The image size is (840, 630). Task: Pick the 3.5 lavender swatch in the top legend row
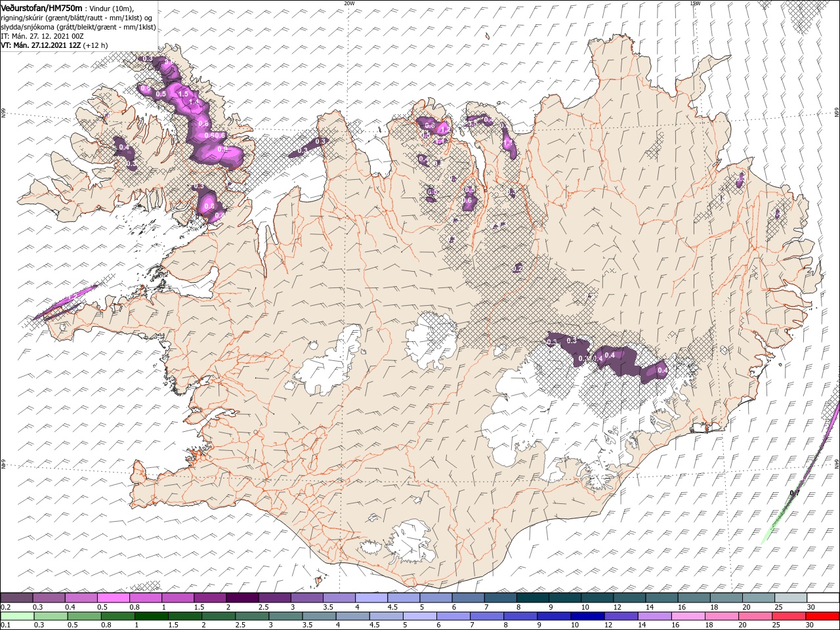click(339, 598)
